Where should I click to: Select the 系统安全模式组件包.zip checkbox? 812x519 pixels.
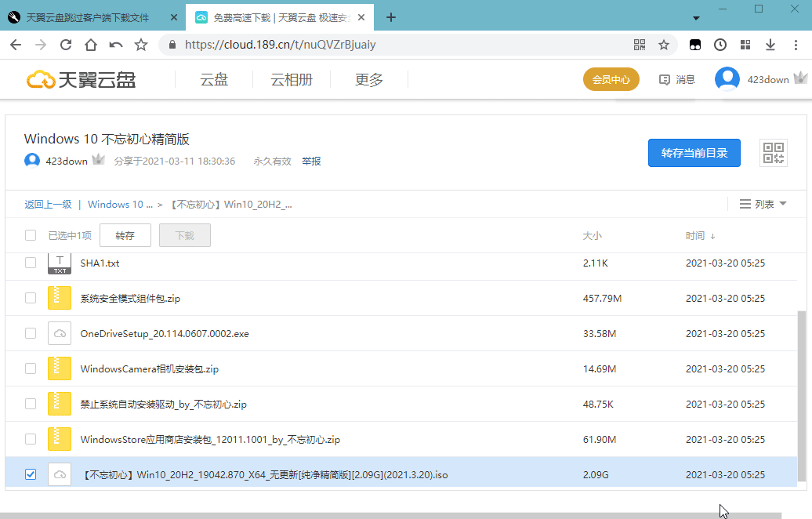(31, 299)
